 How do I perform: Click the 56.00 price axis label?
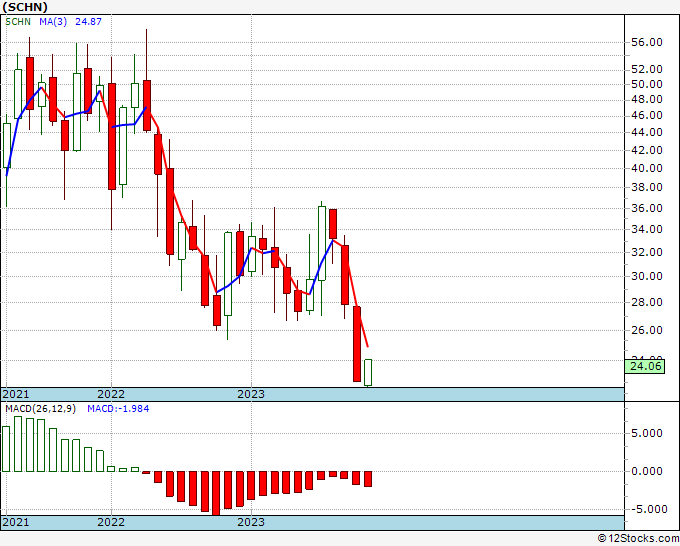[647, 42]
